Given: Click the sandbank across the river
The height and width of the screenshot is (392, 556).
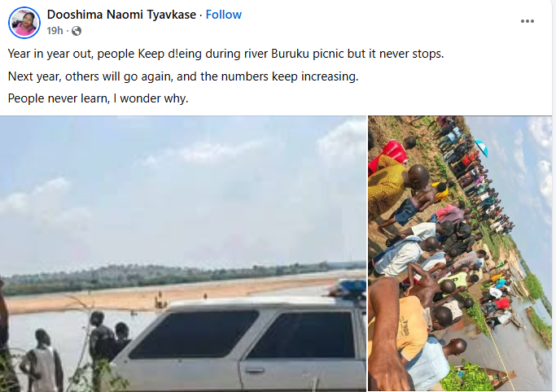Looking at the screenshot, I should point(167,296).
